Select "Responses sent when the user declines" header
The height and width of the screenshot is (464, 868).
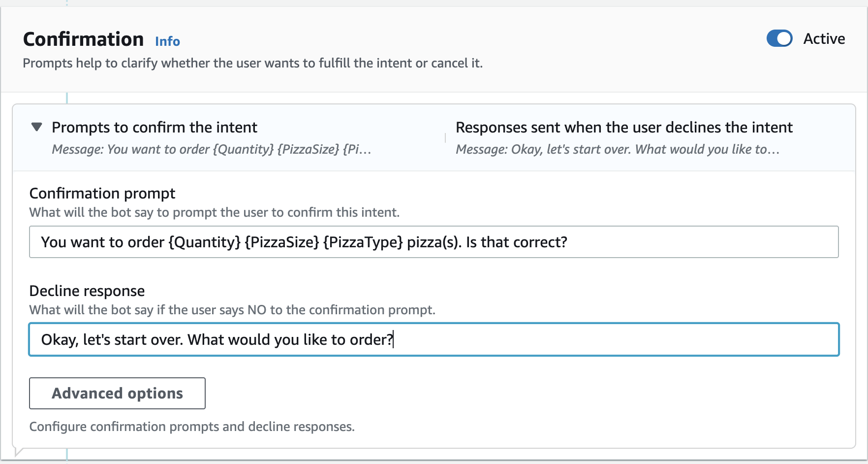coord(624,128)
